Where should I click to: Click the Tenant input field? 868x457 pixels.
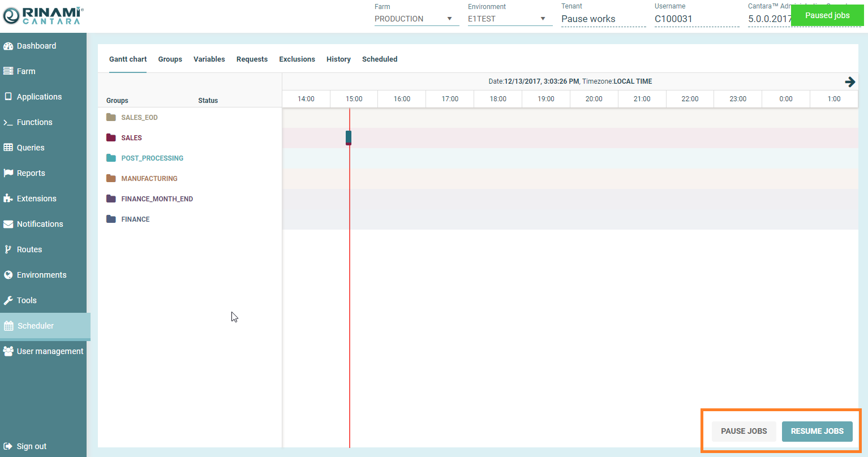(x=603, y=19)
